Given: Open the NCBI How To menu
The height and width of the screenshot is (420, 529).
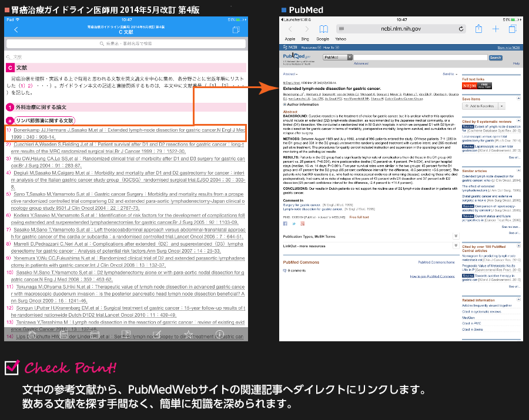Looking at the screenshot, I should (x=331, y=48).
